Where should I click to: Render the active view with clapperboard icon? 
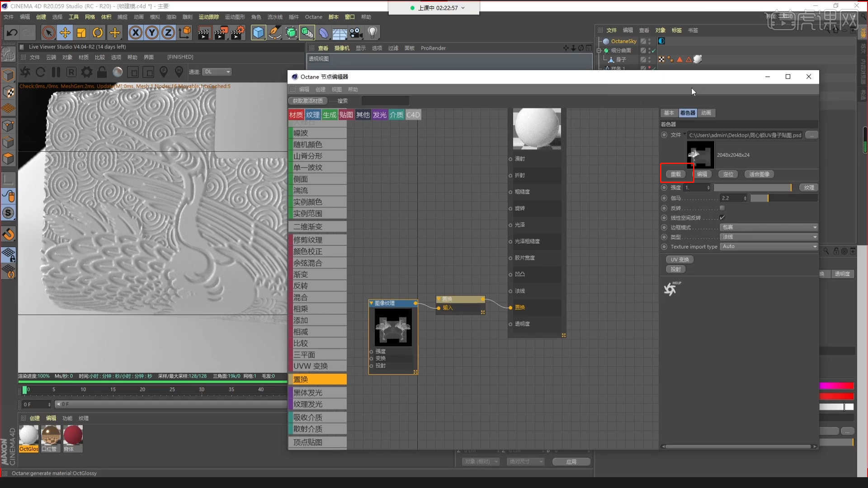point(204,33)
